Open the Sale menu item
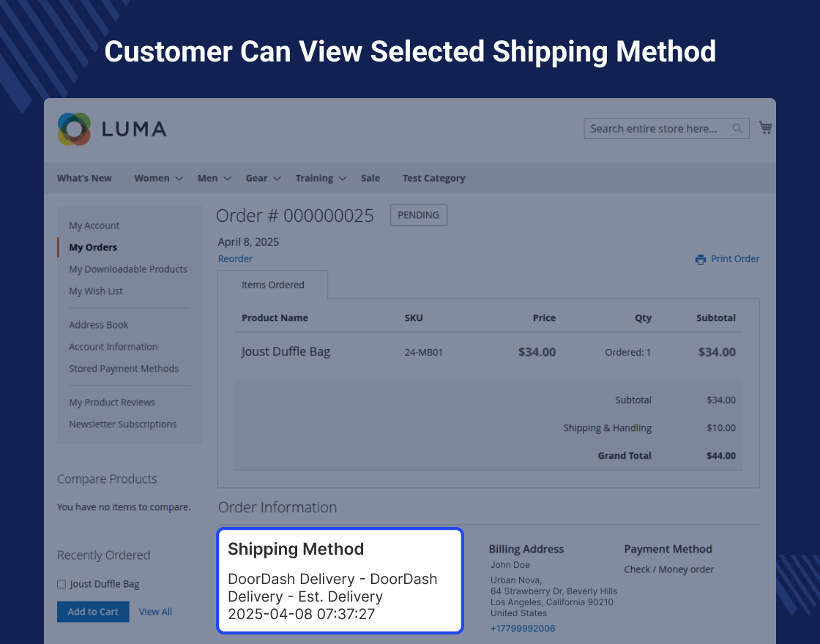This screenshot has height=644, width=820. pos(370,179)
